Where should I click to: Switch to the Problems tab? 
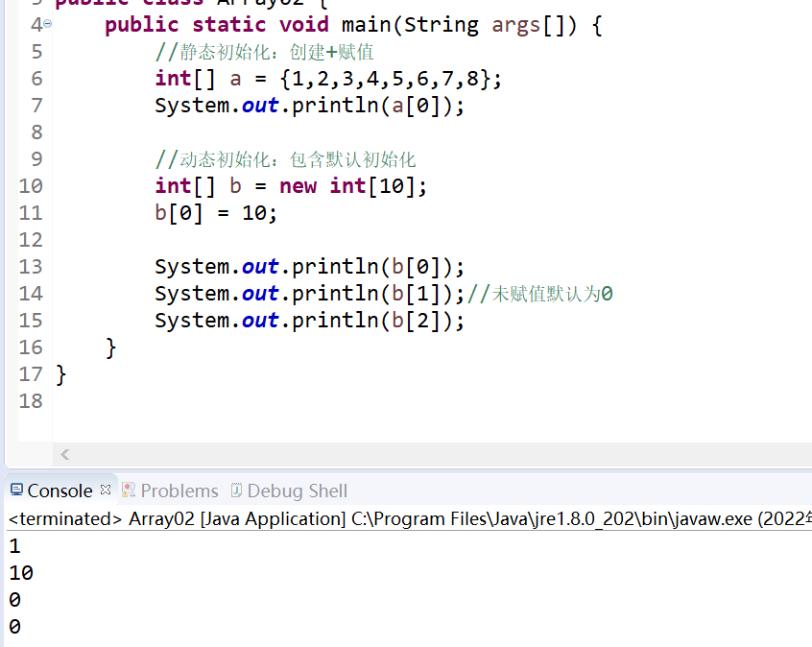178,491
